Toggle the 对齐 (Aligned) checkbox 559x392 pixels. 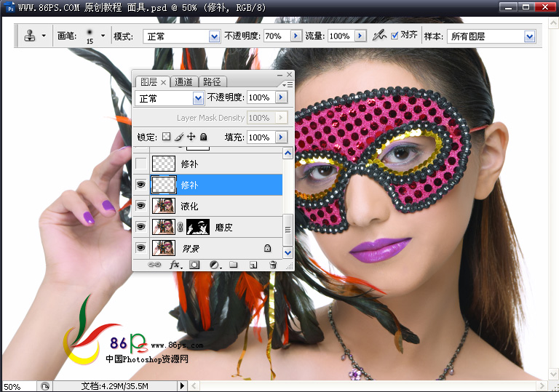pos(395,35)
